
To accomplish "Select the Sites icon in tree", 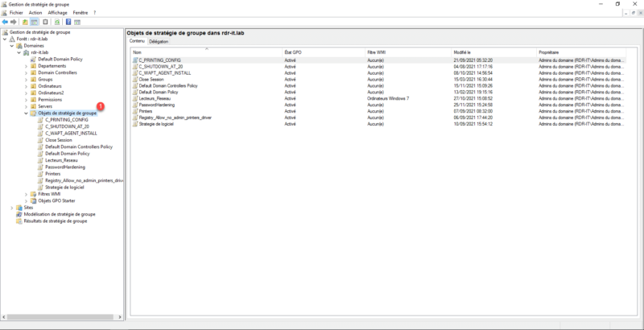I will 19,207.
